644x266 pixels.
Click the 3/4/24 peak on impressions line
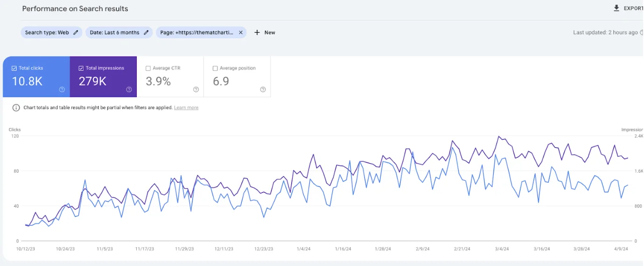click(x=499, y=137)
